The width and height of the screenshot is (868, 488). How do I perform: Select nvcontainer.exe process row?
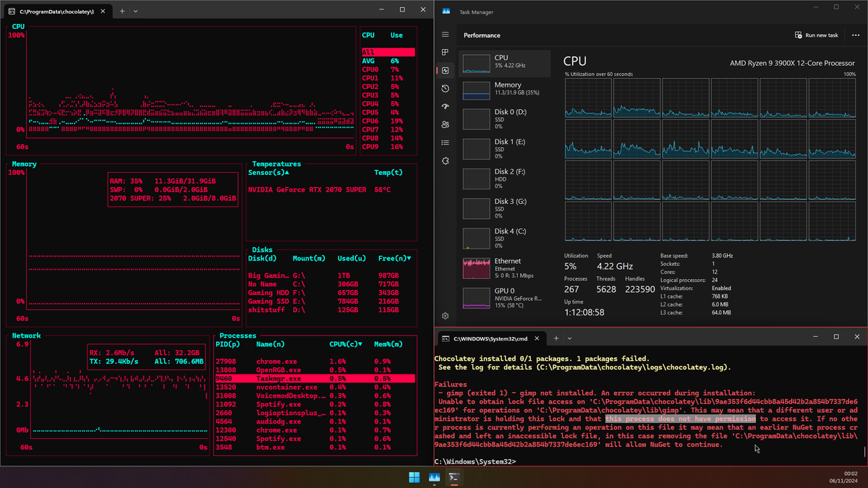315,387
